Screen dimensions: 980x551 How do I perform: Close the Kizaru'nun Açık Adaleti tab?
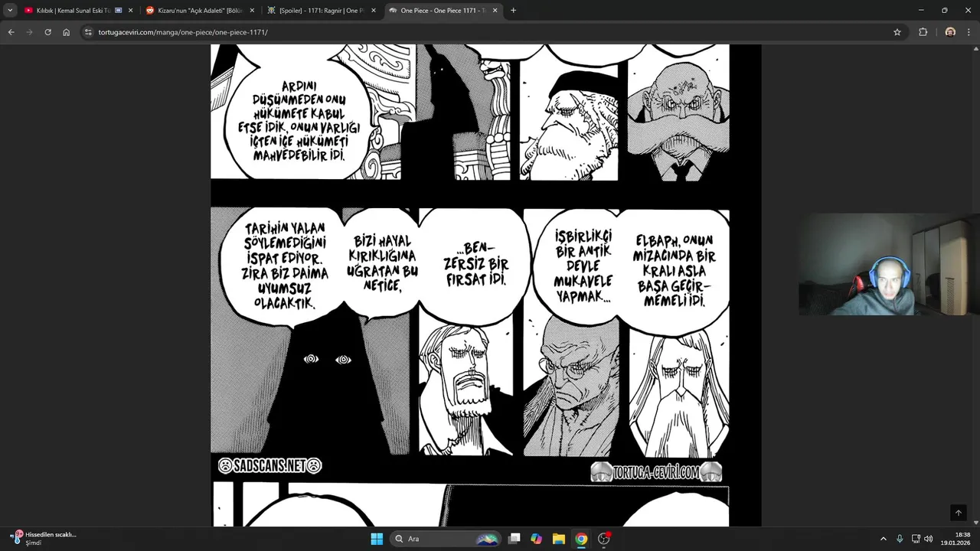pyautogui.click(x=252, y=11)
